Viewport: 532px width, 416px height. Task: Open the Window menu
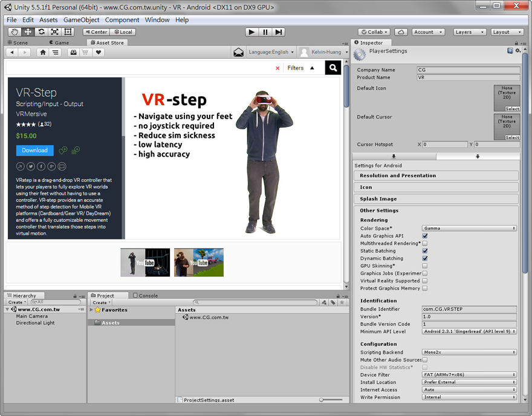[x=157, y=20]
